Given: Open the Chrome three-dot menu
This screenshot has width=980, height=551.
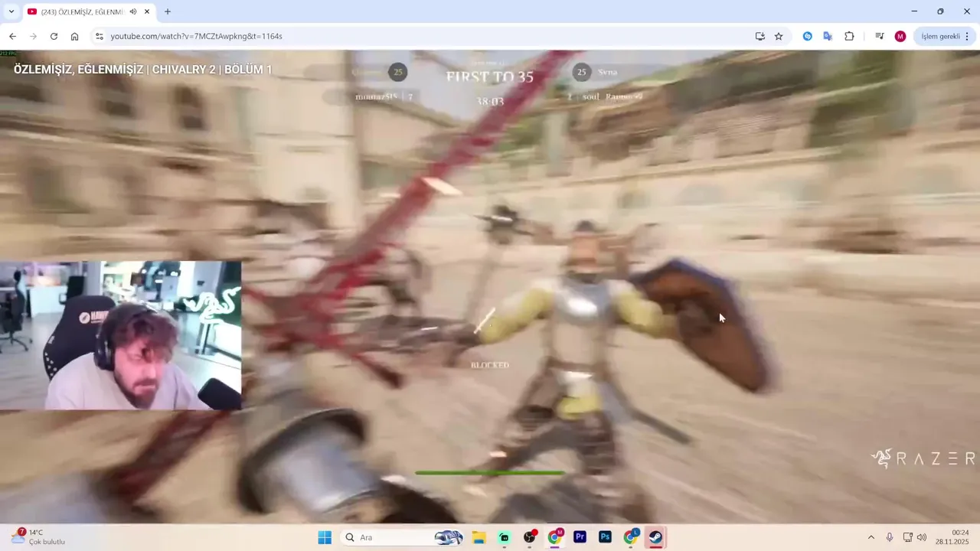Looking at the screenshot, I should click(968, 36).
